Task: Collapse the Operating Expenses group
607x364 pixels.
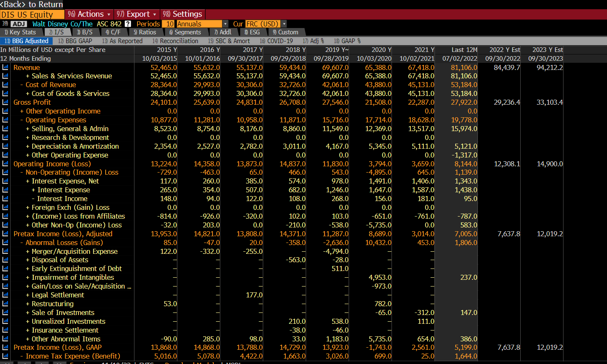Action: (x=22, y=120)
